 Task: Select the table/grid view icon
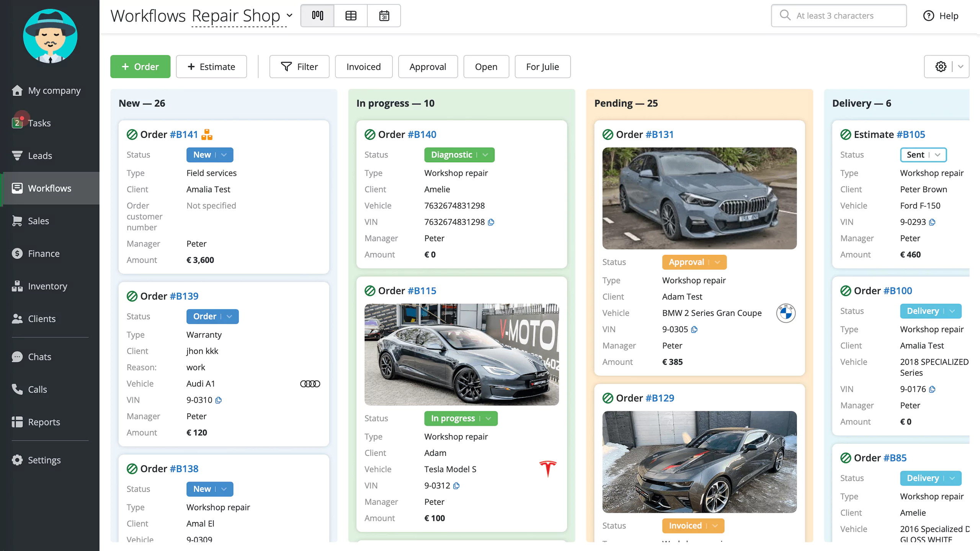pos(351,15)
